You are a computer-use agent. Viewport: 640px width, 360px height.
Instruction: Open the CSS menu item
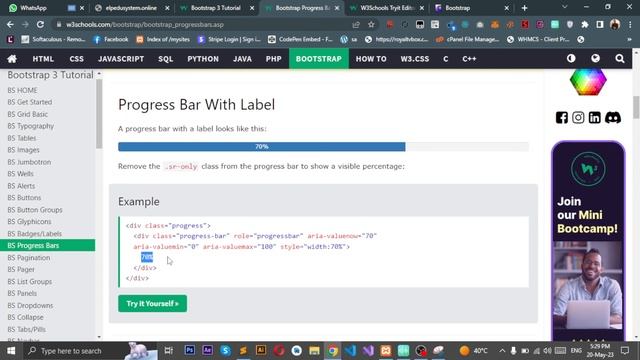[76, 59]
